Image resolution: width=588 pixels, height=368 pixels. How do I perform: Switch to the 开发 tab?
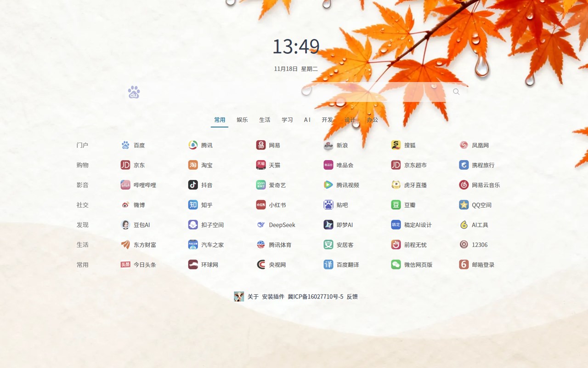[328, 120]
